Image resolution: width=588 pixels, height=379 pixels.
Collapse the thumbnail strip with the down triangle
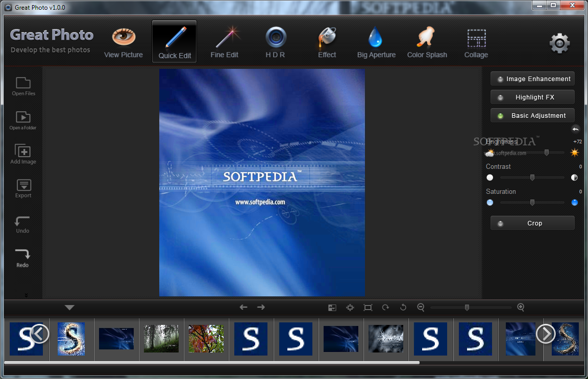click(x=69, y=308)
